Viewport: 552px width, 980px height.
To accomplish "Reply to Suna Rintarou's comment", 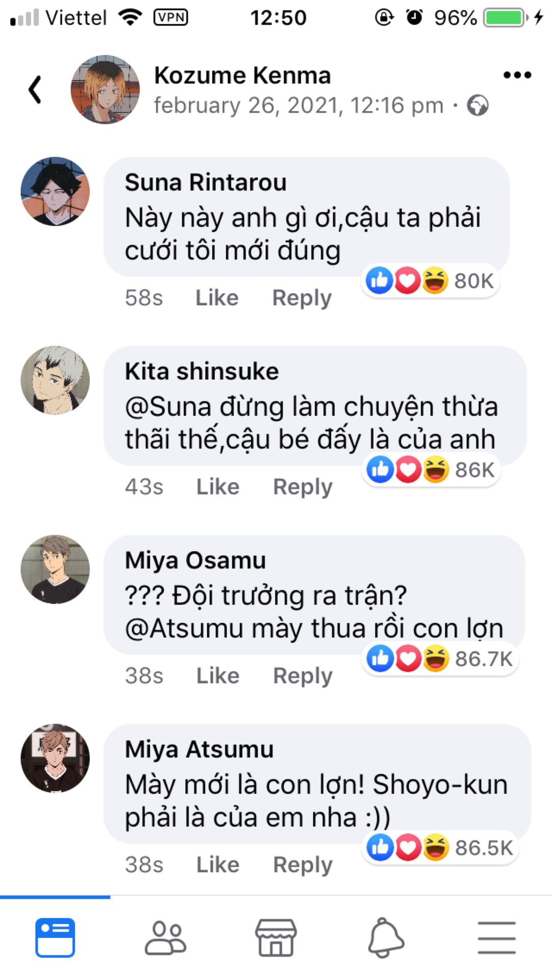I will coord(302,298).
